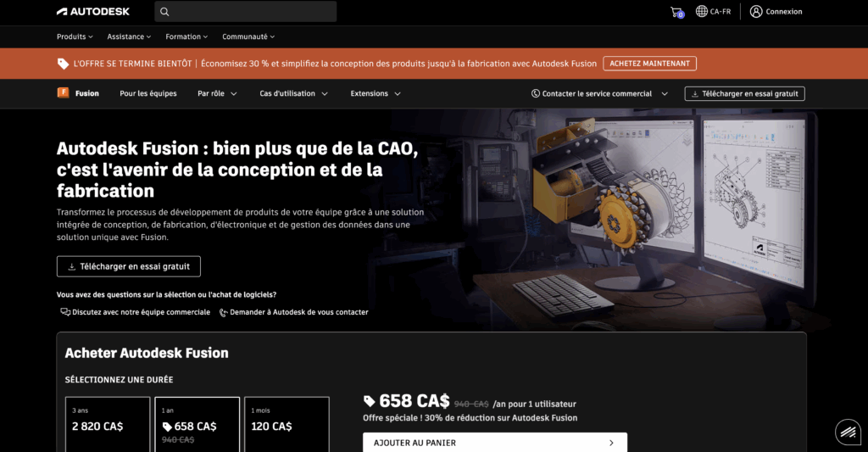Click the tag icon beside large 658 CA$

tap(370, 401)
